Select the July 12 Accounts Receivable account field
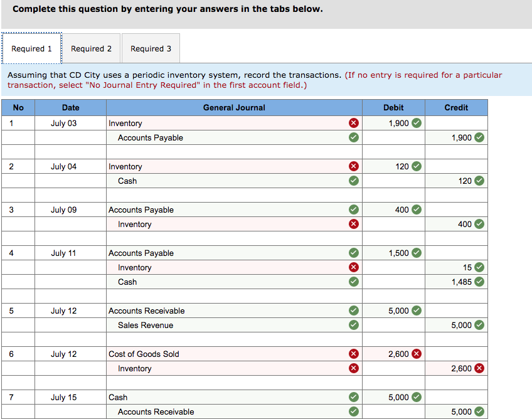 point(234,310)
